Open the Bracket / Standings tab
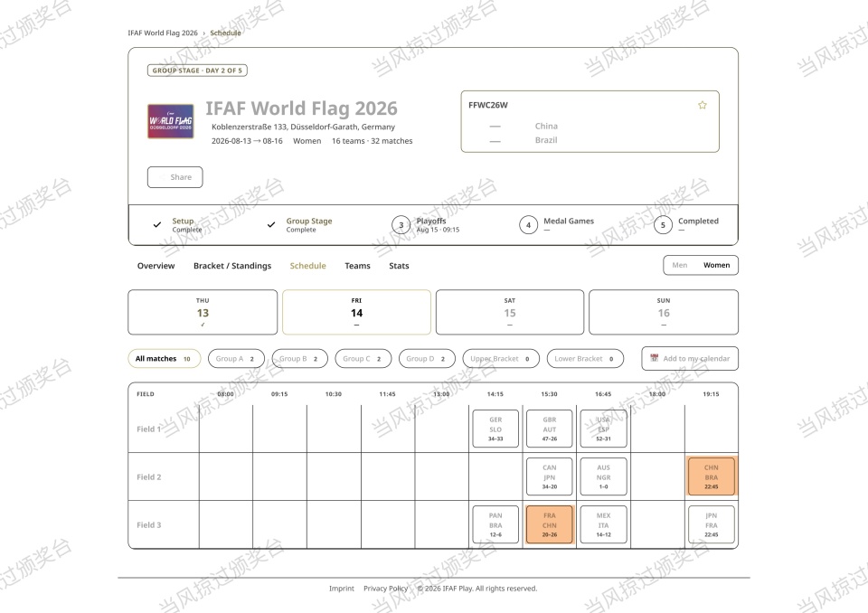868x613 pixels. (x=232, y=266)
